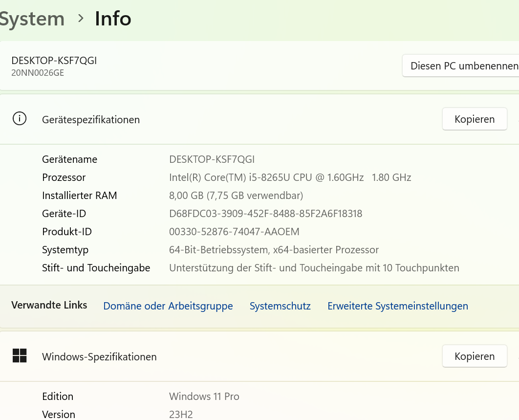
Task: Select the Intel Core i5-8265U processor value
Action: tap(290, 177)
